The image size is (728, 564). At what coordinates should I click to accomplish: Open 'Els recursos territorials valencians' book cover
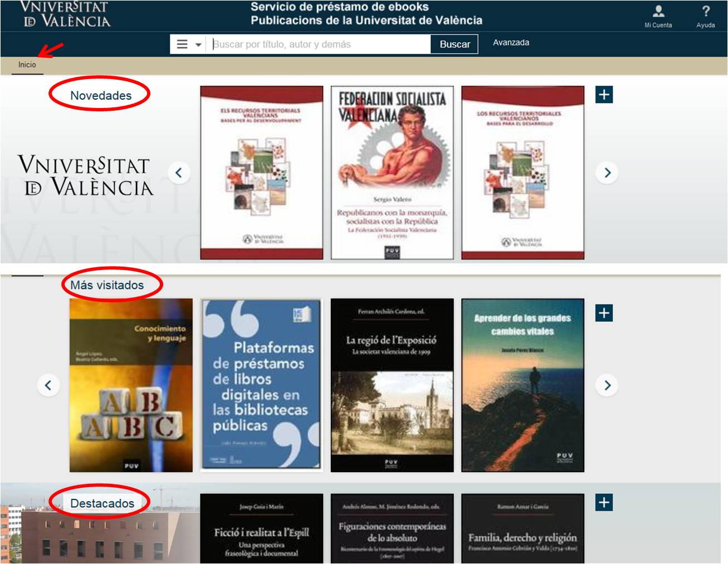click(x=262, y=173)
